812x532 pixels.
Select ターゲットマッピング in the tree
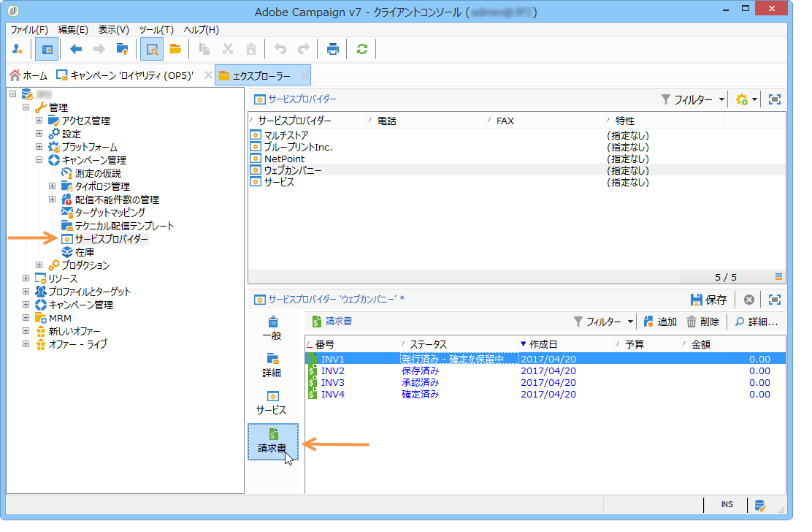pyautogui.click(x=110, y=213)
